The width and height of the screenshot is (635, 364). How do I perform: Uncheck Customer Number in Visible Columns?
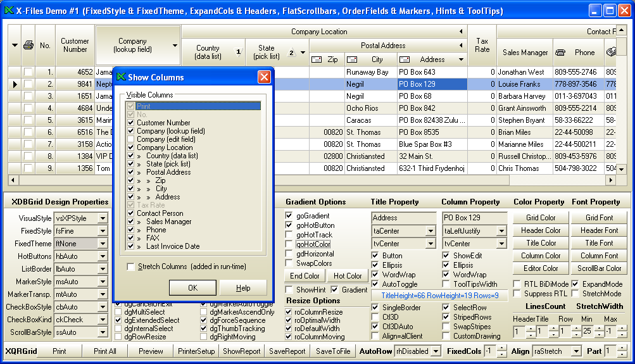131,123
